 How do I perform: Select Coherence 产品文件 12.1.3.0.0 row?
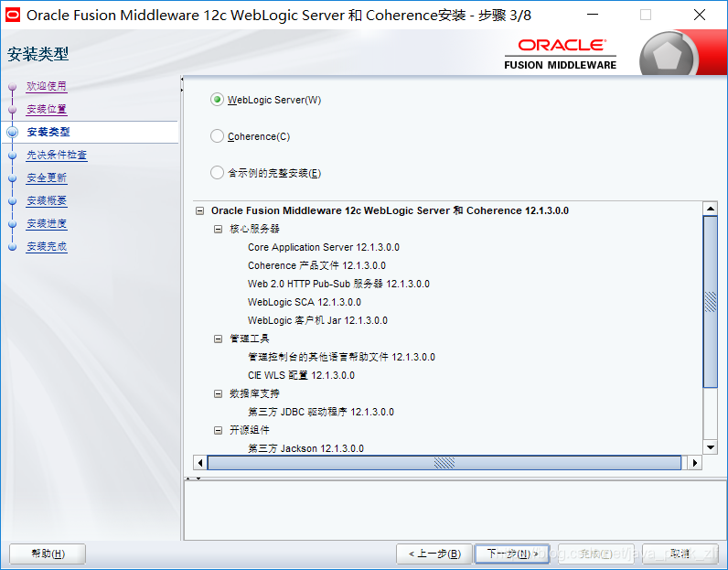click(316, 265)
